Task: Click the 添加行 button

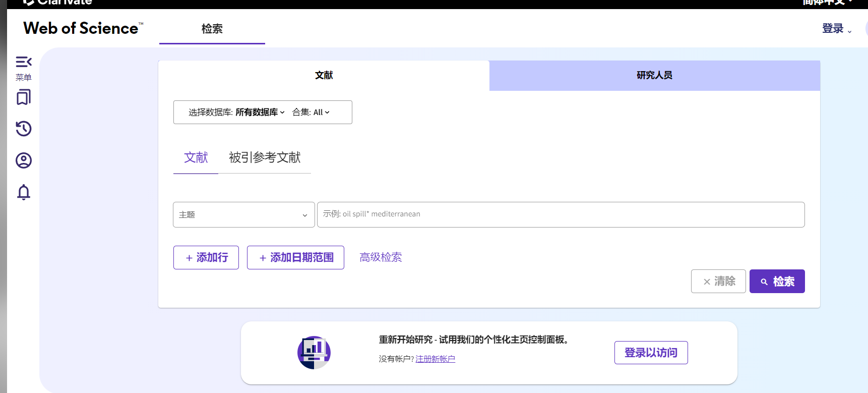Action: [x=206, y=258]
